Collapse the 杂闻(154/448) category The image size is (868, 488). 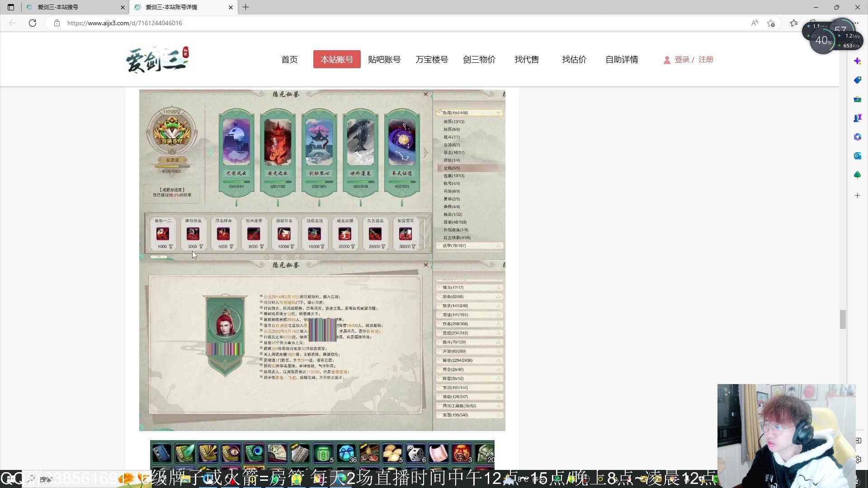pos(469,113)
